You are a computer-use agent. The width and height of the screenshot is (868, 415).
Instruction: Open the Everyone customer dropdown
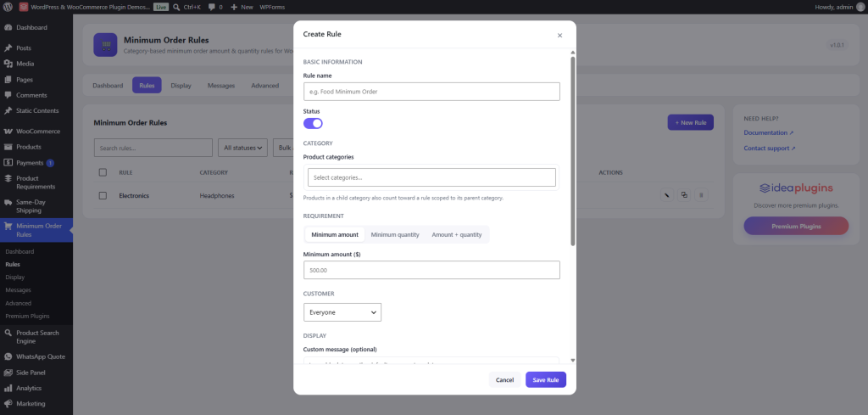(x=342, y=312)
